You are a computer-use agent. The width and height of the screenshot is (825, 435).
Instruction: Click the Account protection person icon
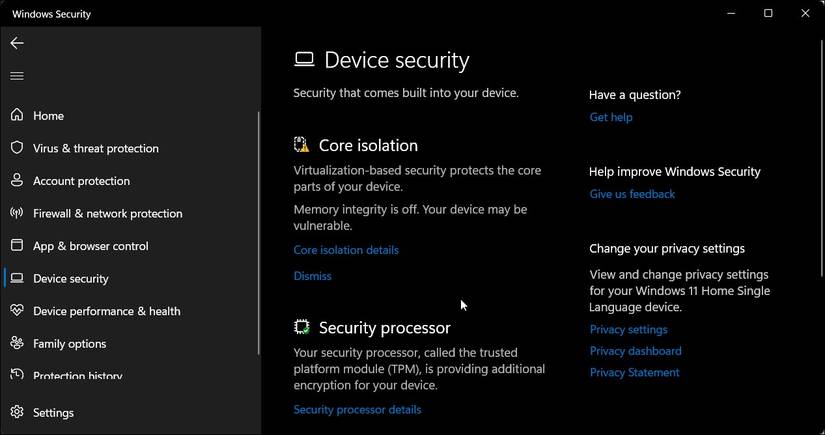point(17,181)
